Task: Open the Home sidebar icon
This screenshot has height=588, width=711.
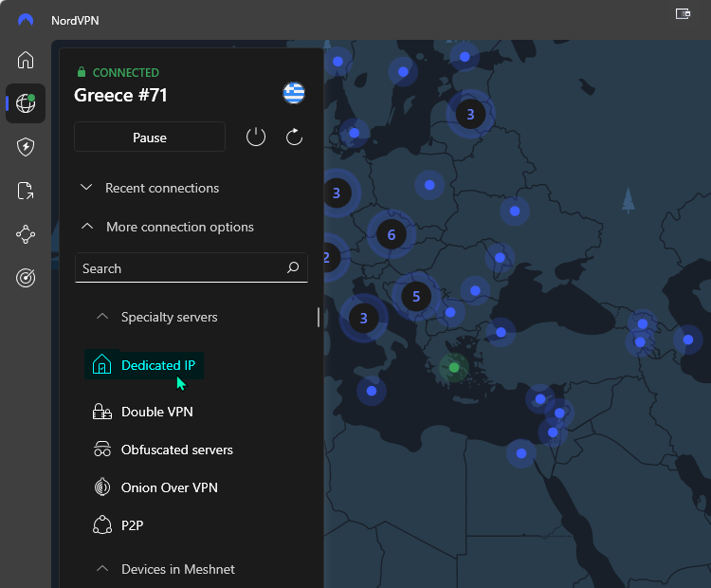Action: click(26, 60)
